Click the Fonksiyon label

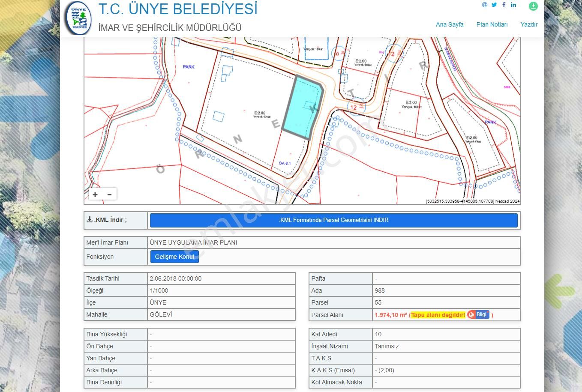100,257
